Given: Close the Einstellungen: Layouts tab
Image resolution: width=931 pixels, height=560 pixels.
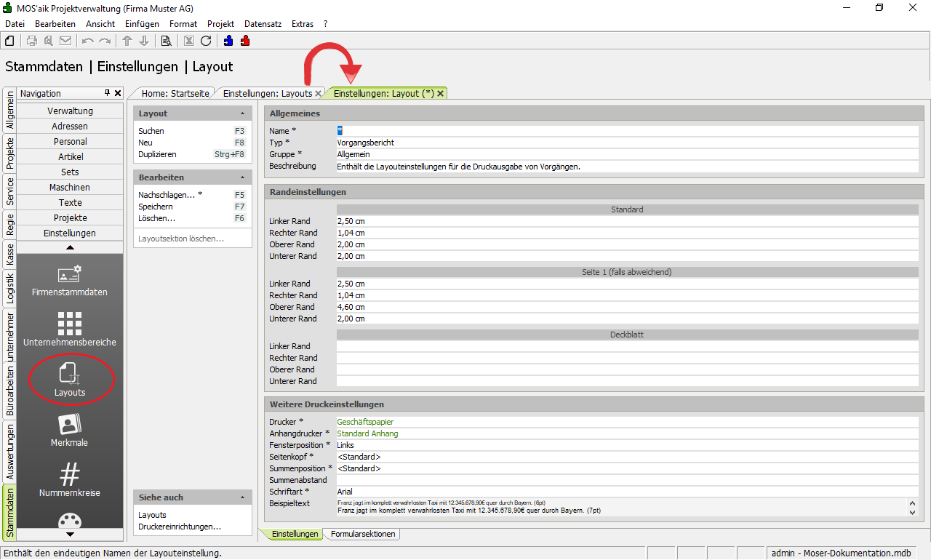Looking at the screenshot, I should pos(318,94).
